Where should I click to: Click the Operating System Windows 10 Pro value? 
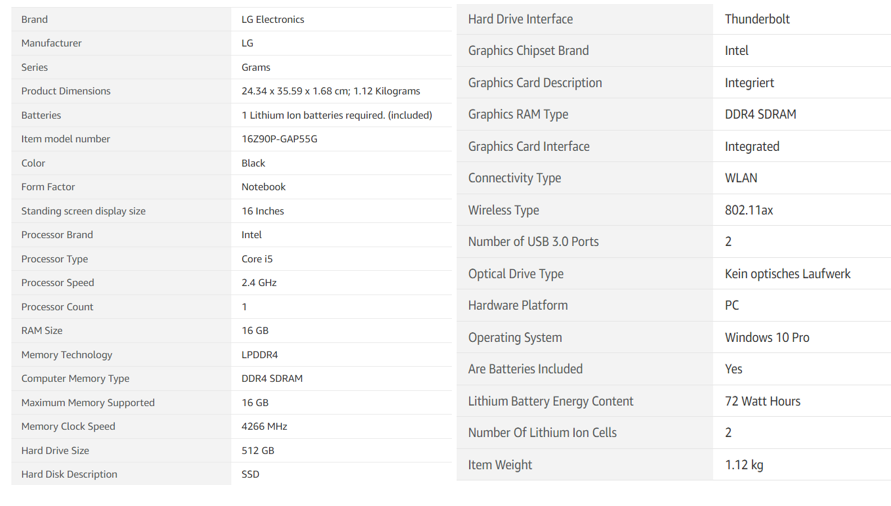point(767,338)
